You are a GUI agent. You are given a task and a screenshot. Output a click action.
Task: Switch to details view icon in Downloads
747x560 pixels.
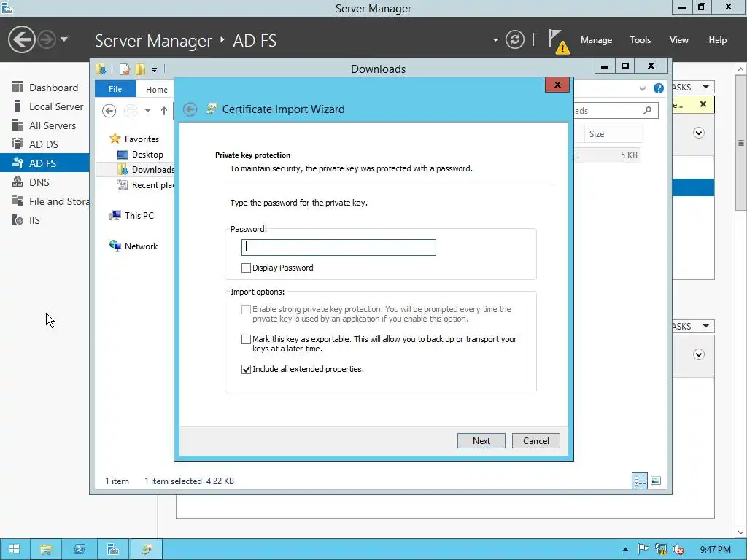click(x=639, y=481)
